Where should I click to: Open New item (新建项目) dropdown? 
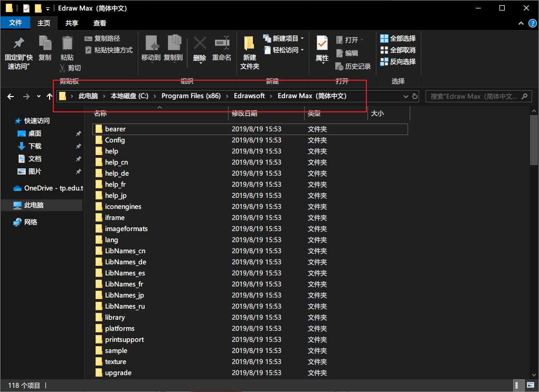tap(284, 39)
